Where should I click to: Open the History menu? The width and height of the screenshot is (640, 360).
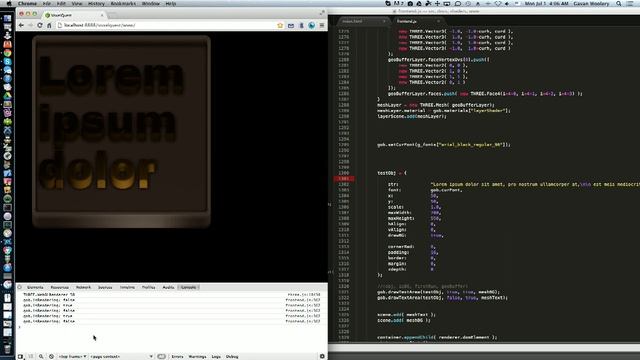point(96,3)
